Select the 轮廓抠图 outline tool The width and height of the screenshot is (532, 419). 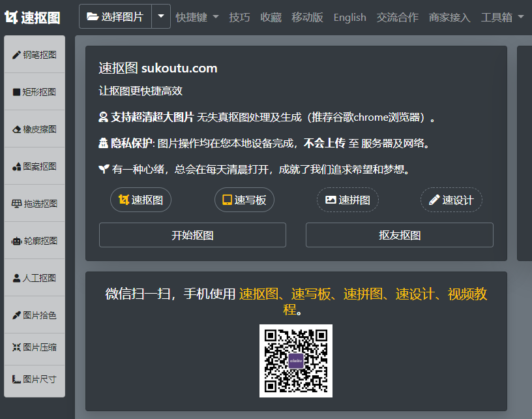point(35,241)
